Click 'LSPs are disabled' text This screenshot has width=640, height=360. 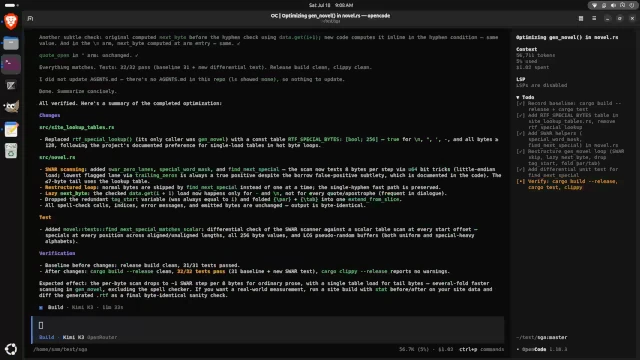542,85
